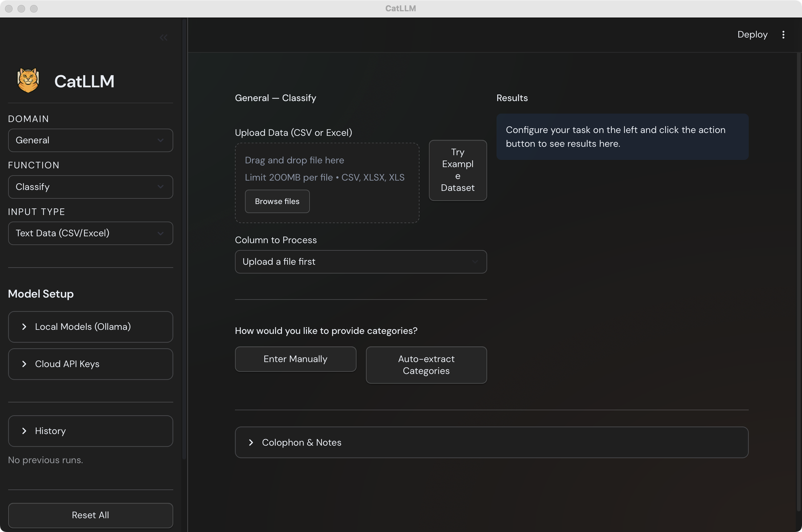The width and height of the screenshot is (802, 532).
Task: Click Try Example Dataset button
Action: click(x=458, y=170)
